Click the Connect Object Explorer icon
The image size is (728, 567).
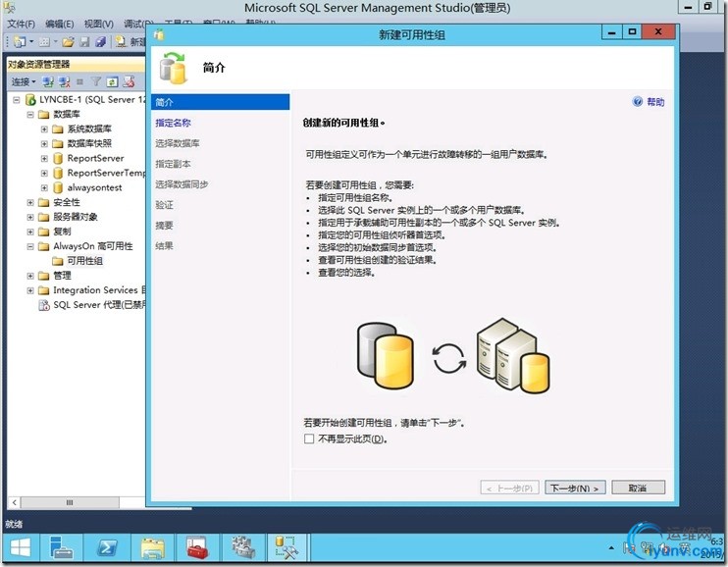48,82
